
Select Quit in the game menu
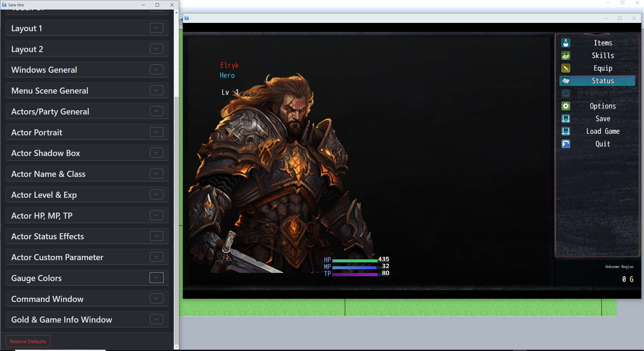point(603,144)
